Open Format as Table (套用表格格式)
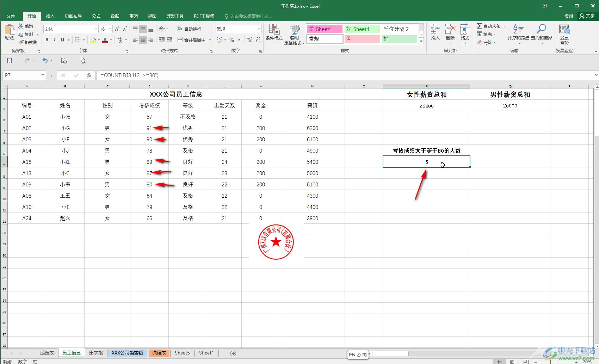 click(294, 34)
